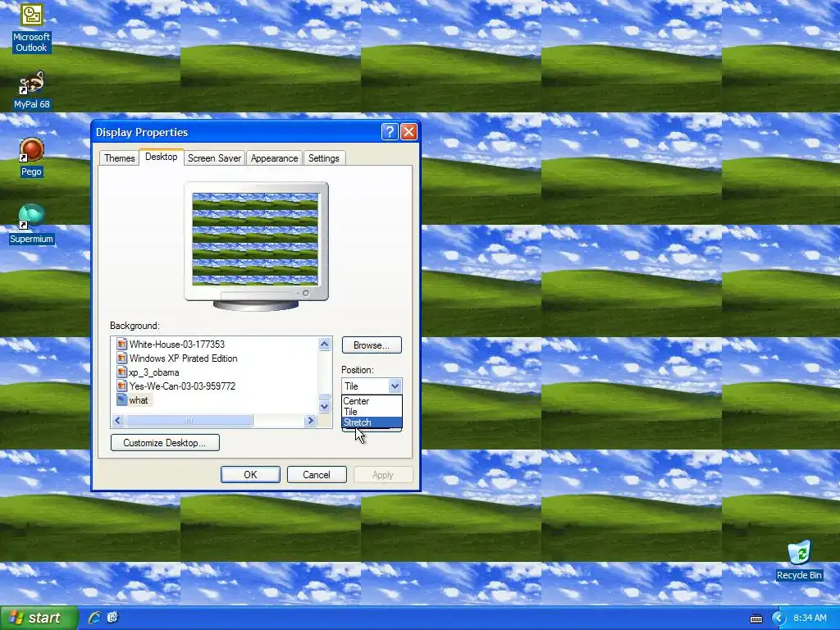Expand hidden tray icons arrow

click(778, 619)
